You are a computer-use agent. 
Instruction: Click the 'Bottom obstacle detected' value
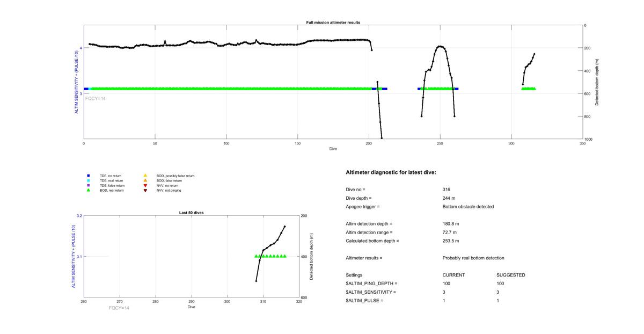(x=468, y=207)
